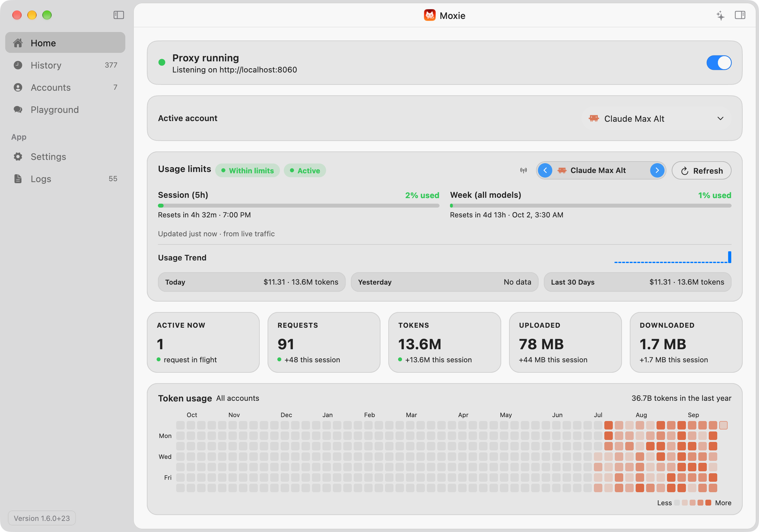The width and height of the screenshot is (759, 532).
Task: Click the Logs count 55
Action: coord(113,179)
